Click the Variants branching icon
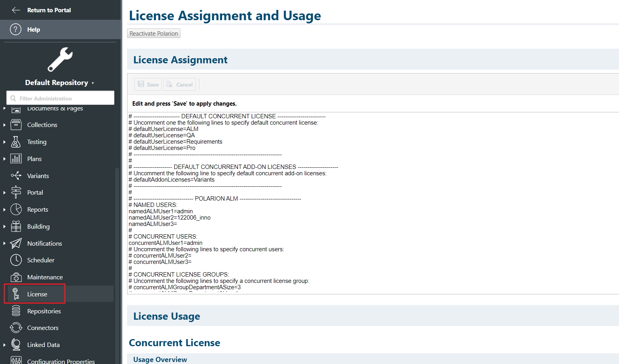The height and width of the screenshot is (364, 619). pyautogui.click(x=16, y=176)
